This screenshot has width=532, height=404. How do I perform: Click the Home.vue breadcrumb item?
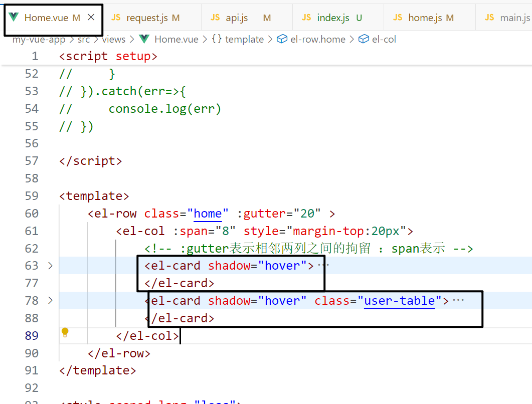176,40
